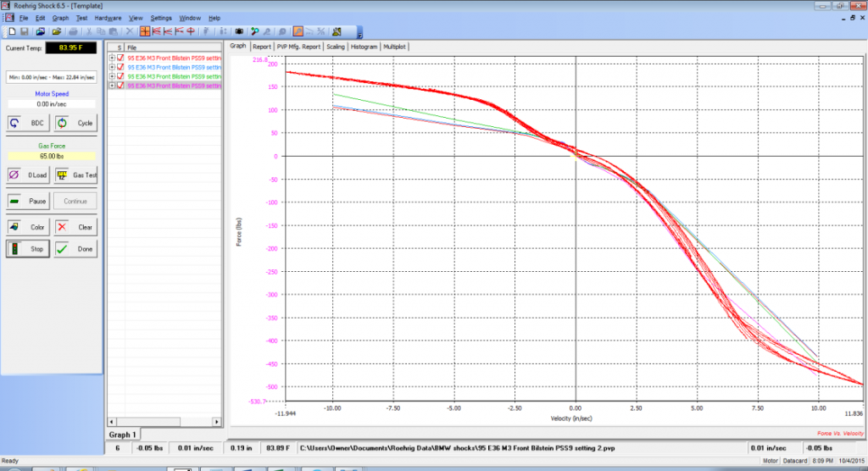Open the Settings menu
The image size is (868, 471).
[x=161, y=19]
